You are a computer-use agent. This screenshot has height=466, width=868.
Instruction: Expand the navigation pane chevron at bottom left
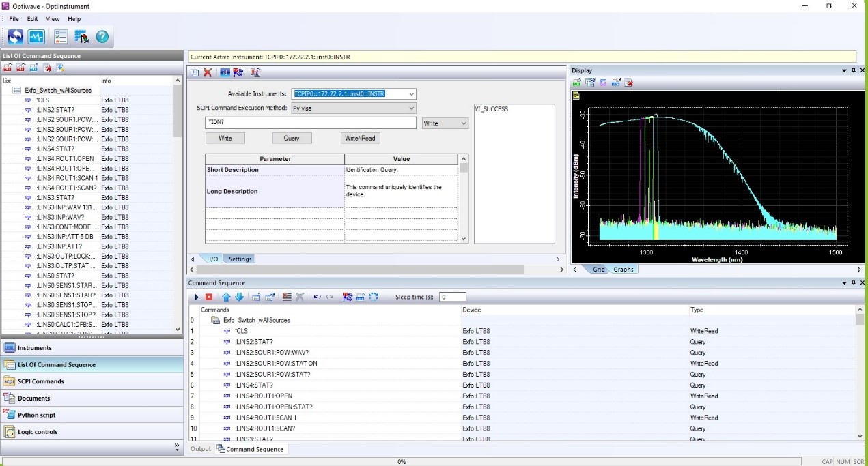pyautogui.click(x=177, y=448)
